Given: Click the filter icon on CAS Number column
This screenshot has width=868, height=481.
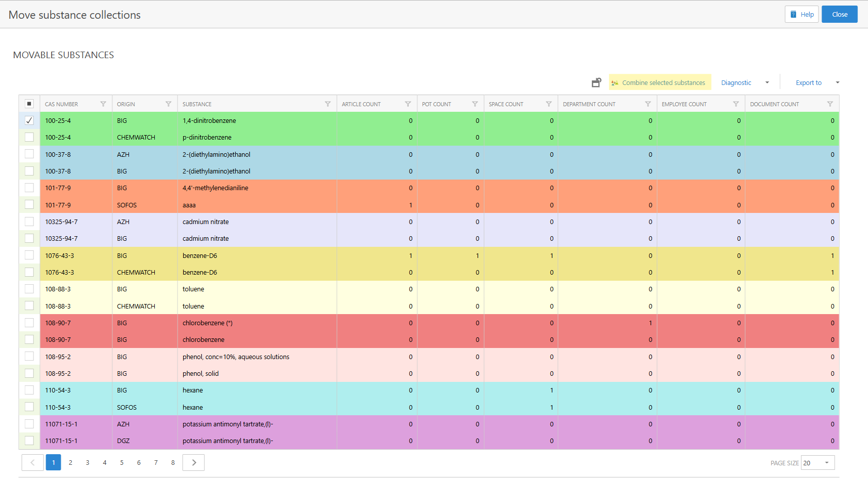Looking at the screenshot, I should click(103, 104).
